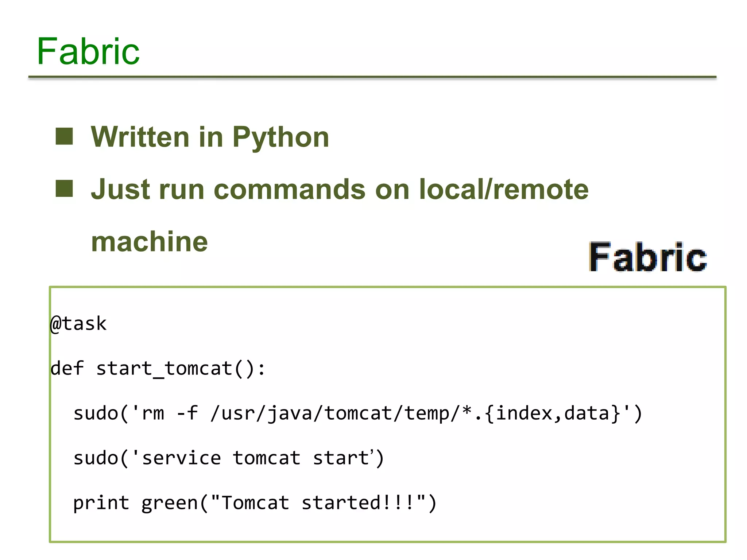Click the print green("Tomcat started!!!") line
Screen dimensions: 747x560
pos(255,503)
